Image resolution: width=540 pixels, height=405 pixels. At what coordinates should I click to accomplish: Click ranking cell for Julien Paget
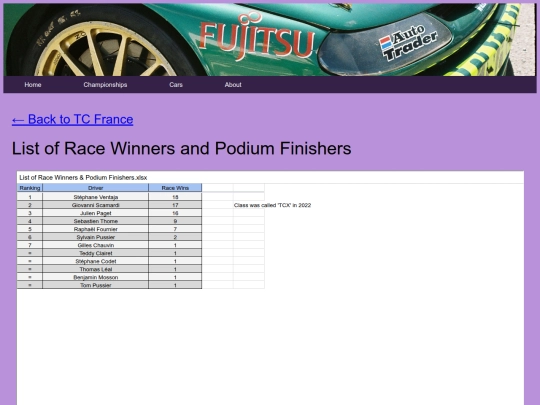click(x=30, y=213)
